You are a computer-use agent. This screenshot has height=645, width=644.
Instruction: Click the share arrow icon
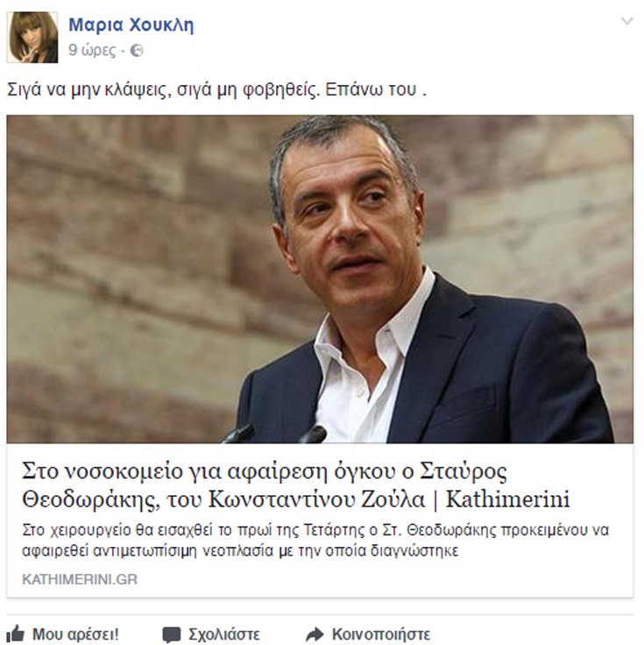click(315, 634)
